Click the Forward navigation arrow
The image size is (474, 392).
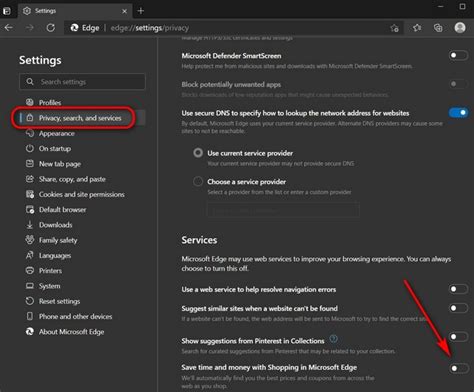pos(30,28)
